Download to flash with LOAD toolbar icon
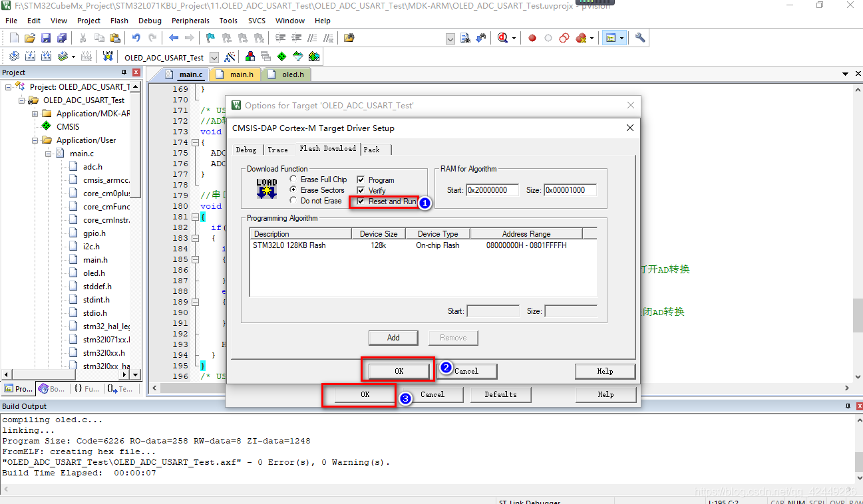 (x=107, y=57)
